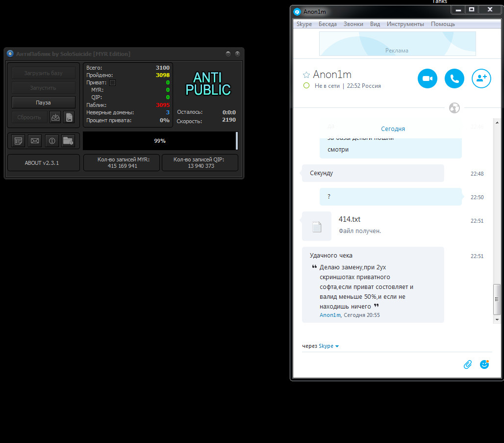Maximize the Skype Anon1m window
Image resolution: width=504 pixels, height=443 pixels.
point(472,10)
